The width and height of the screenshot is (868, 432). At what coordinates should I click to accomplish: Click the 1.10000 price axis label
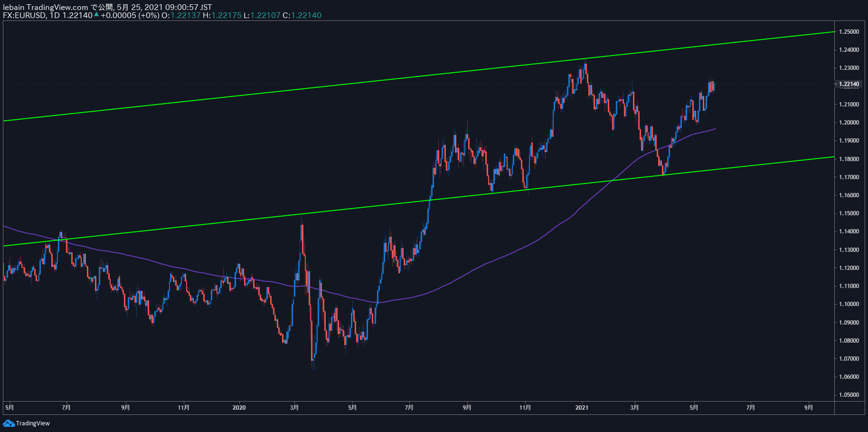coord(849,304)
